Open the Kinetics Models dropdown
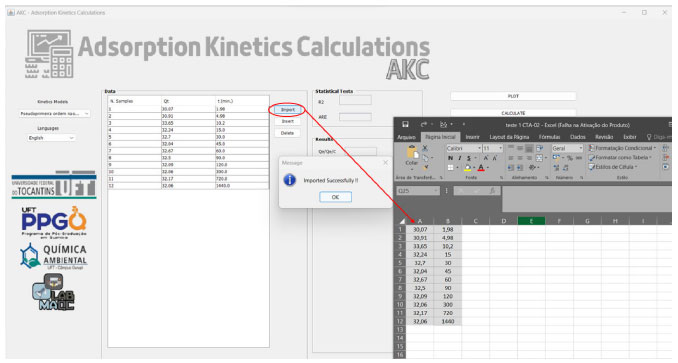This screenshot has width=678, height=363. pos(54,114)
